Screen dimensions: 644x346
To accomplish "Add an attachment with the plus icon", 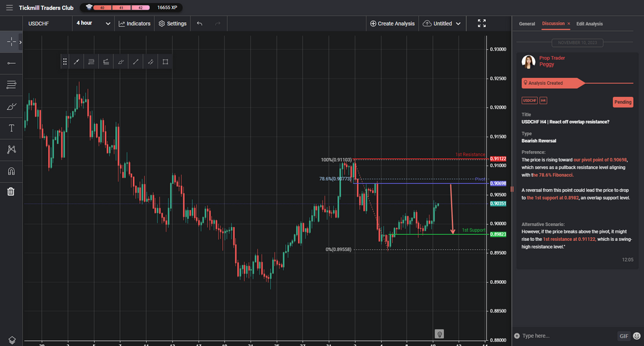I will coord(517,336).
